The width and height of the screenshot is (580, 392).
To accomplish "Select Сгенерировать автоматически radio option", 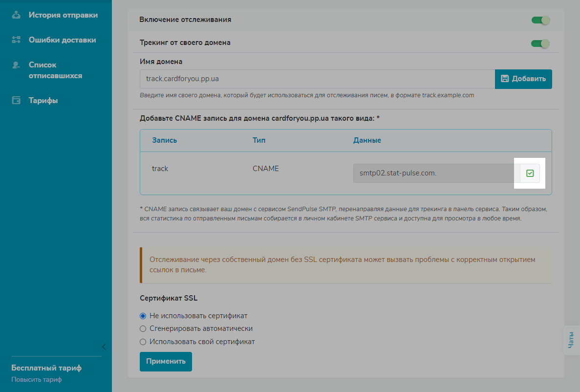I will tap(143, 329).
